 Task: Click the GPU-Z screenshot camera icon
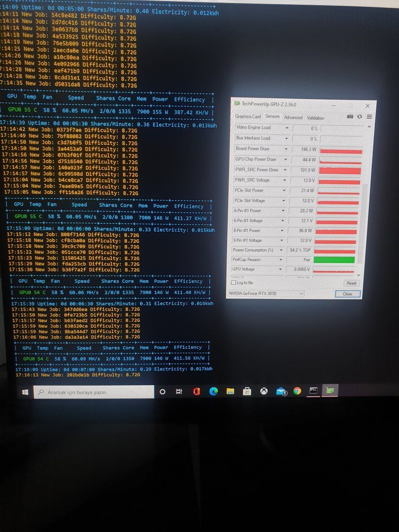(350, 116)
